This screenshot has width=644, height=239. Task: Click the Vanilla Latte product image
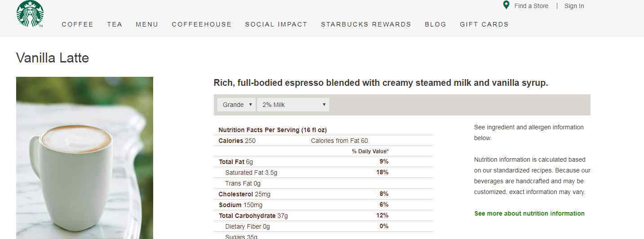84,158
